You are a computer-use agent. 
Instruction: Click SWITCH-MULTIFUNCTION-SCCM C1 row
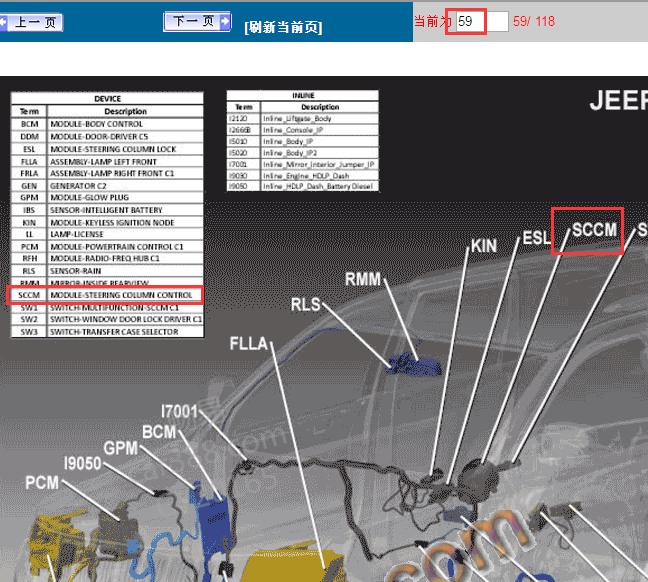[x=107, y=308]
